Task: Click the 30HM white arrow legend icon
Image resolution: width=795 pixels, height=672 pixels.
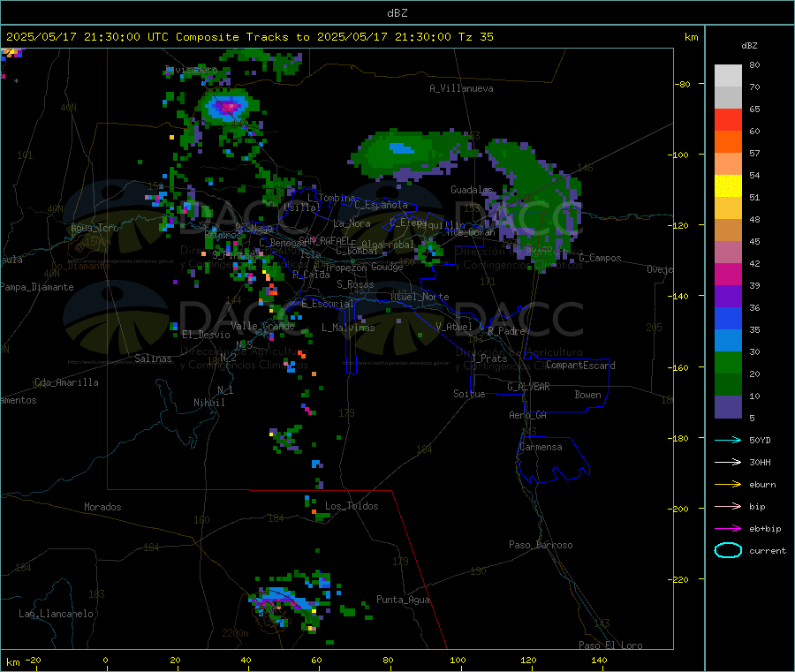Action: pyautogui.click(x=728, y=462)
